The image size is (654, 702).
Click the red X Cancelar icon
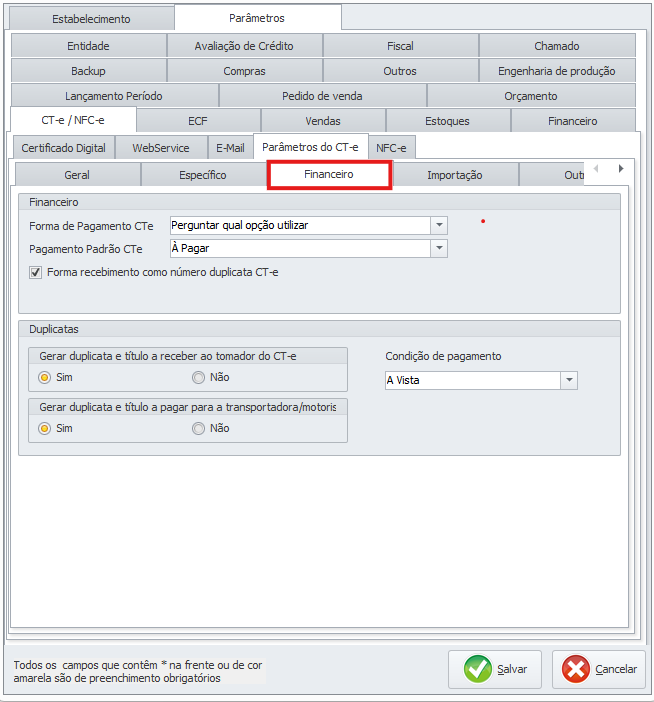click(576, 669)
